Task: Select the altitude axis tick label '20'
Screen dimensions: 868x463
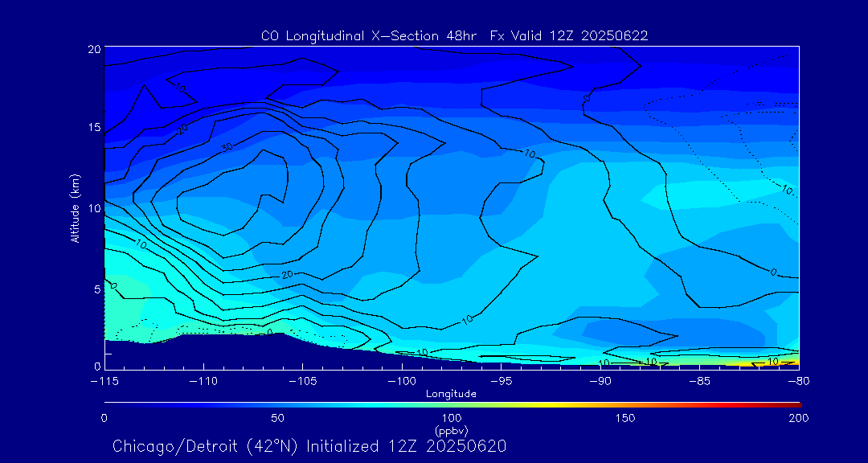Action: pos(94,49)
